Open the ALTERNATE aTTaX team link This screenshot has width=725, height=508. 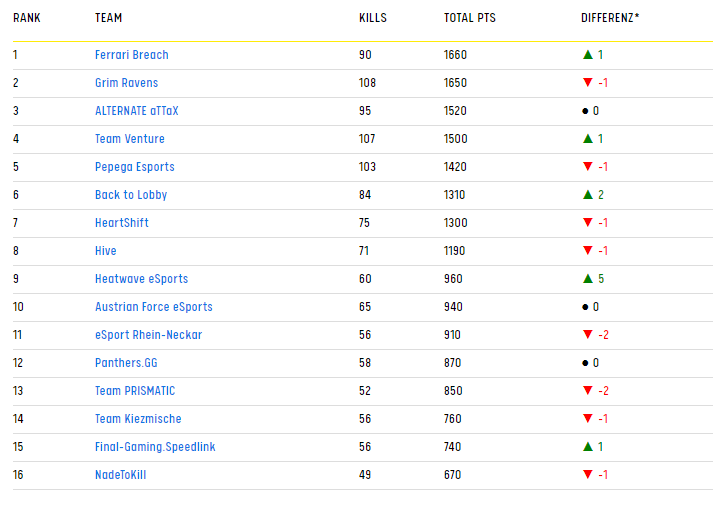click(136, 111)
